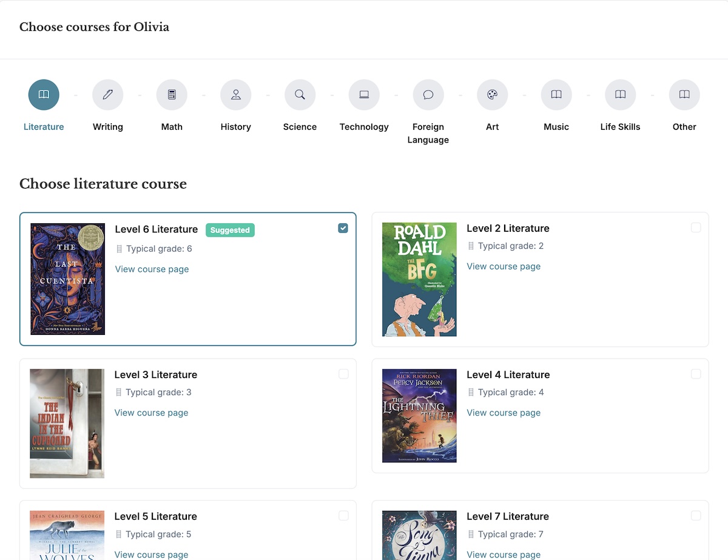The height and width of the screenshot is (560, 728).
Task: Switch to the Other tab label
Action: click(684, 127)
